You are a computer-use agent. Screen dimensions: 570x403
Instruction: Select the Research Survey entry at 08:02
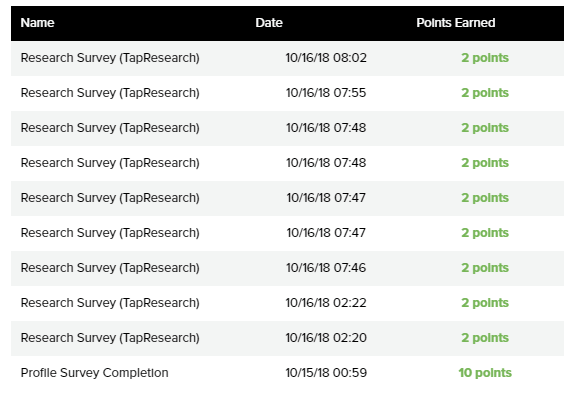tap(287, 58)
